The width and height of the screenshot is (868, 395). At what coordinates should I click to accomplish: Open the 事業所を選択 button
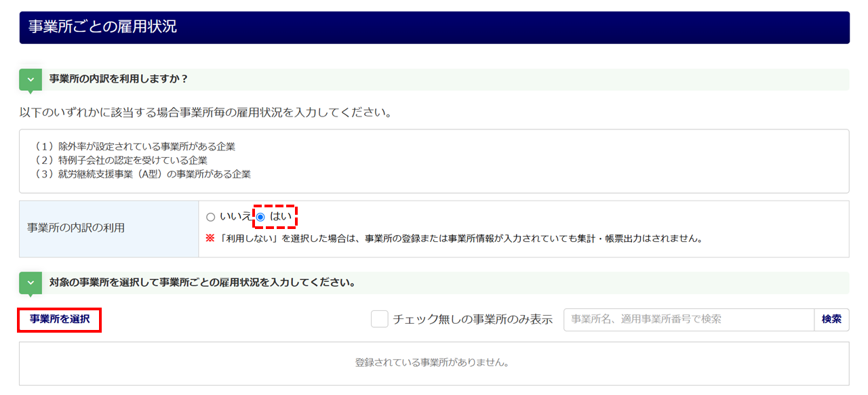click(x=60, y=319)
